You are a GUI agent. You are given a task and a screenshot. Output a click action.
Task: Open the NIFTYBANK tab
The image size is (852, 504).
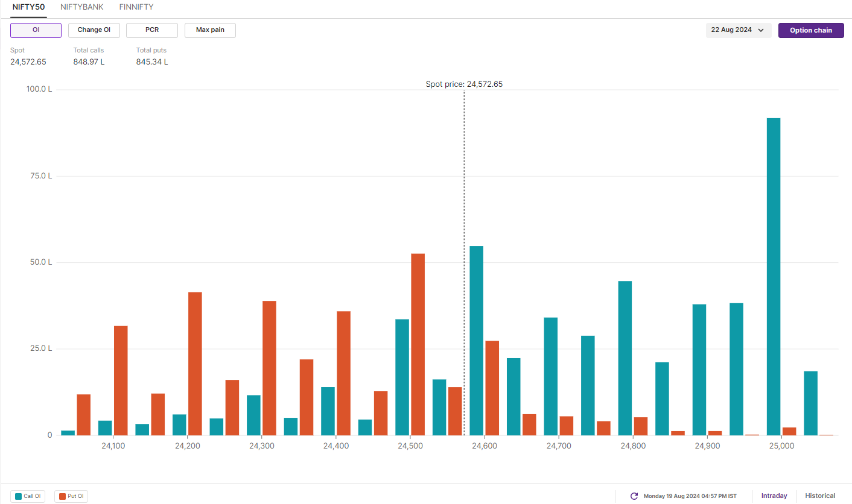(82, 7)
